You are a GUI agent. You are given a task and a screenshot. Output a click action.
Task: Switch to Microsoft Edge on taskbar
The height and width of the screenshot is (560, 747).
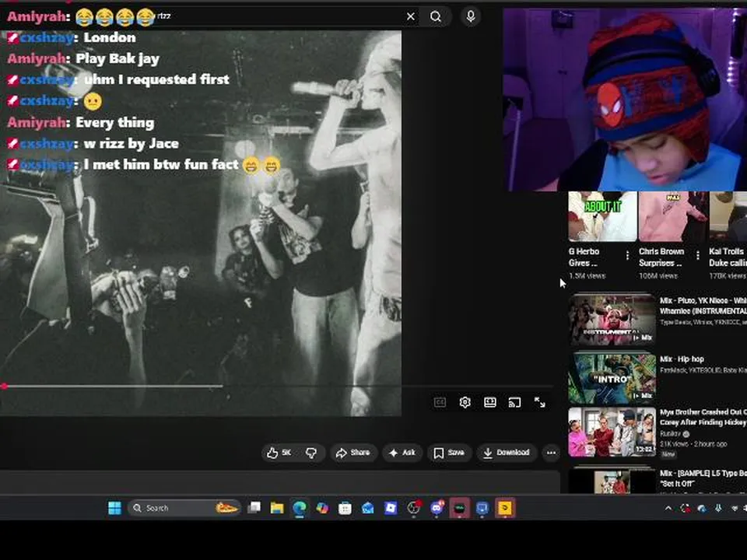pos(299,508)
